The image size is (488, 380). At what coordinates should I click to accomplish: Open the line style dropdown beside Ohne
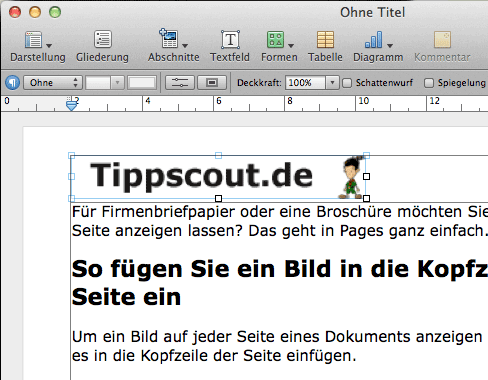[x=105, y=82]
